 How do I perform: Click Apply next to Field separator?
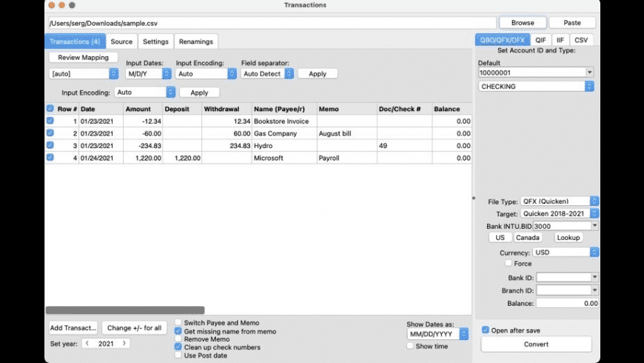(318, 73)
